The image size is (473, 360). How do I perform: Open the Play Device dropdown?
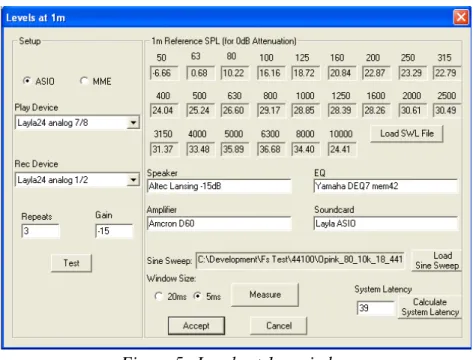click(x=133, y=123)
